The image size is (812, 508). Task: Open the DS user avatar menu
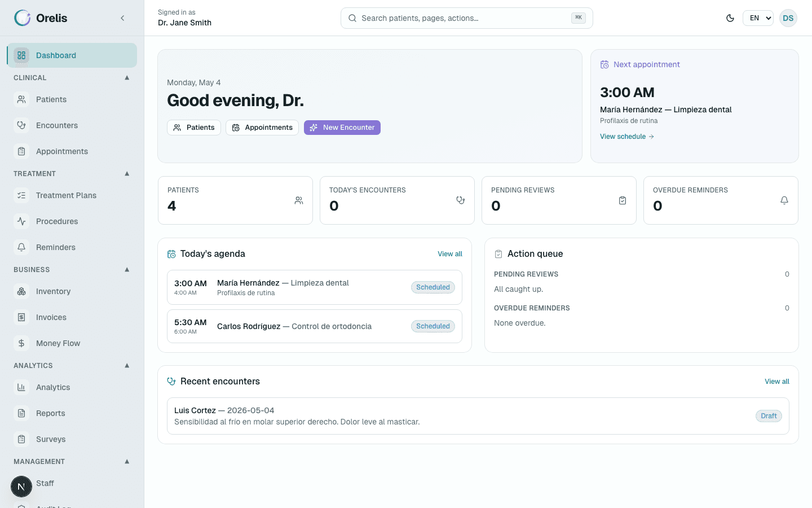point(788,18)
